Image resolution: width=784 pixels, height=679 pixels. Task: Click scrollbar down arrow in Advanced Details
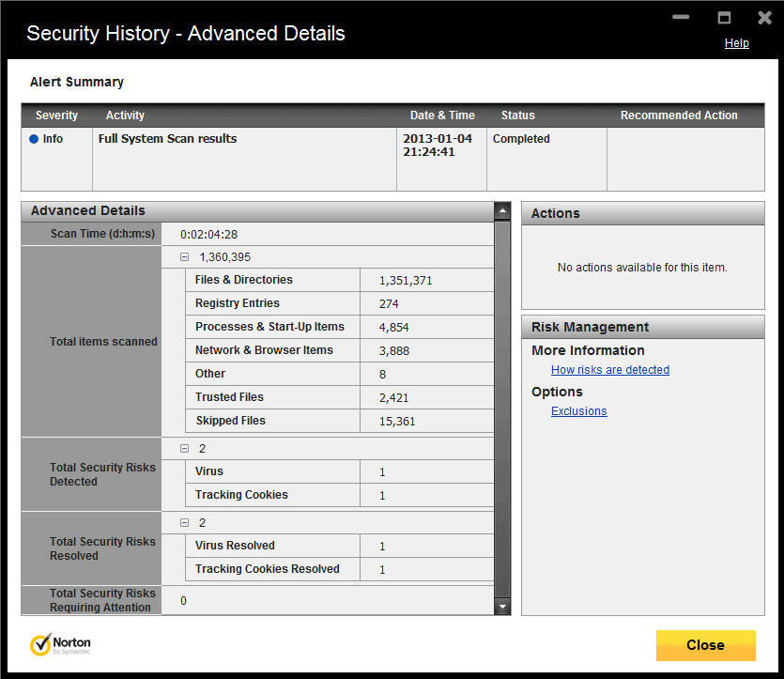pos(502,607)
